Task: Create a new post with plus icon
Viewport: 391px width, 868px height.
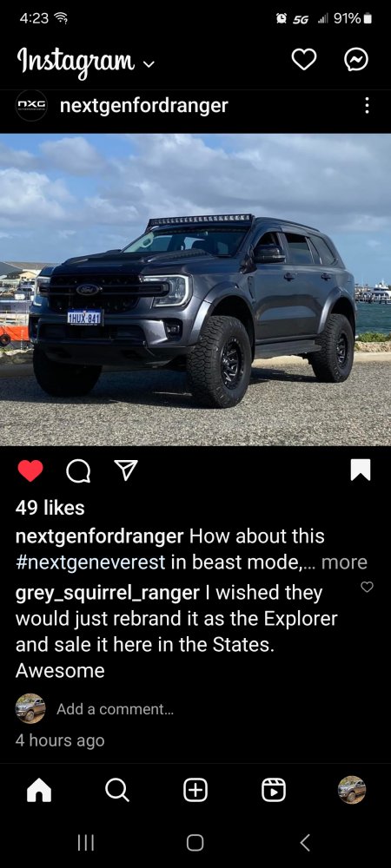Action: (195, 790)
